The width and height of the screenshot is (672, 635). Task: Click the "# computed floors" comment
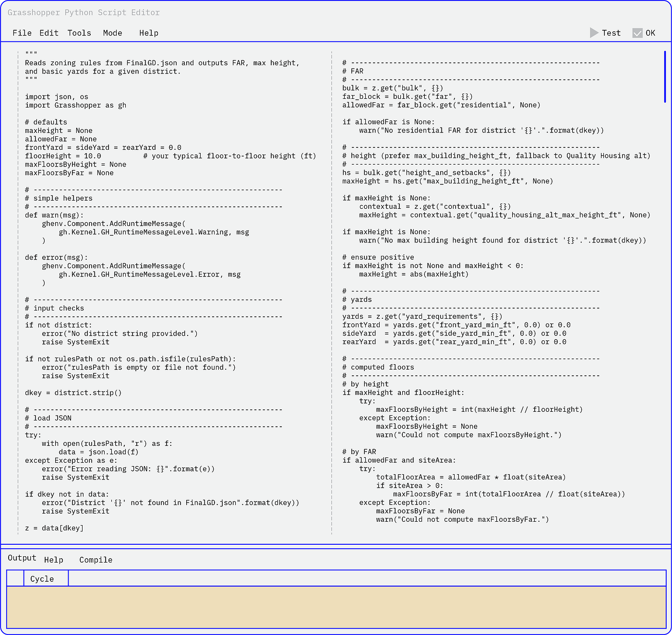pos(378,367)
